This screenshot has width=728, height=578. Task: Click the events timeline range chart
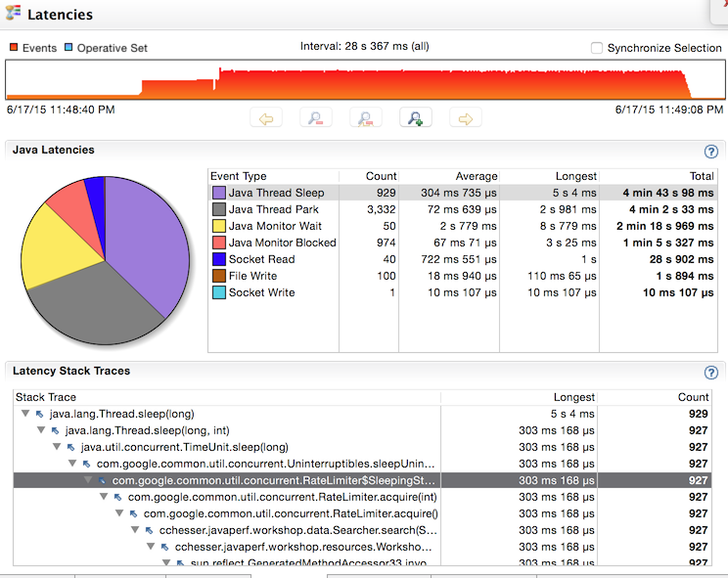(x=365, y=80)
